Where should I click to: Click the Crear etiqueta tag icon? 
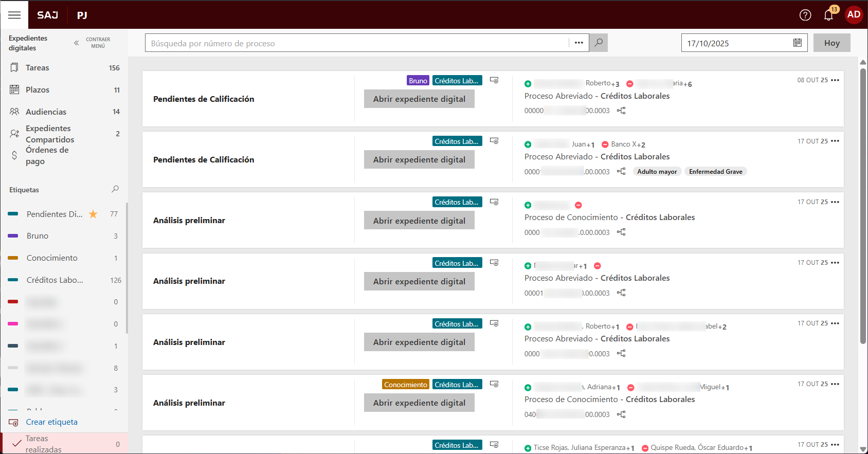[13, 423]
